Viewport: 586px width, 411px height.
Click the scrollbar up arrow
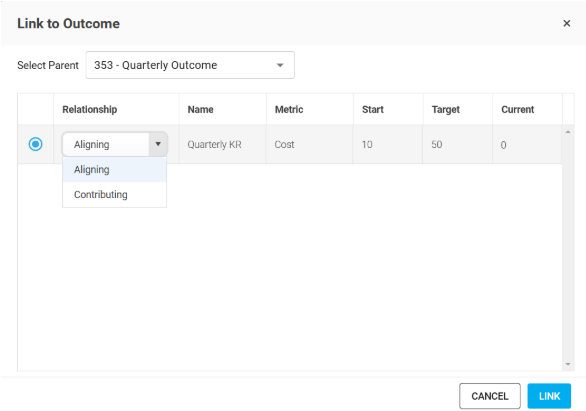tap(568, 132)
